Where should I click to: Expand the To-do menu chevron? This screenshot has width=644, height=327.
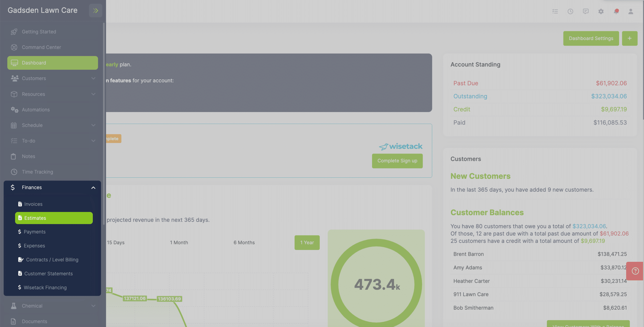point(93,141)
